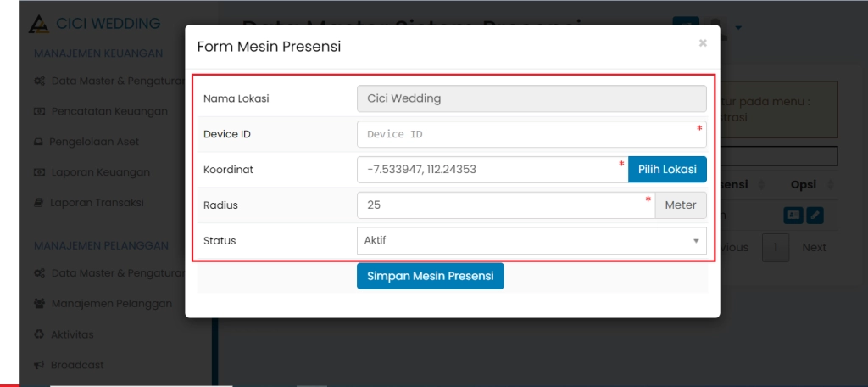868x387 pixels.
Task: Click the Laporan Transaksi book icon
Action: pos(39,203)
